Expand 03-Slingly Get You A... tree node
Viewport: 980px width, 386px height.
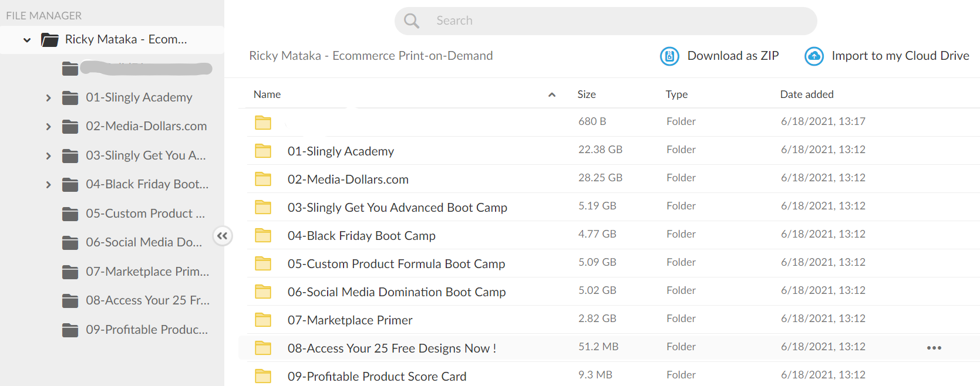click(49, 156)
